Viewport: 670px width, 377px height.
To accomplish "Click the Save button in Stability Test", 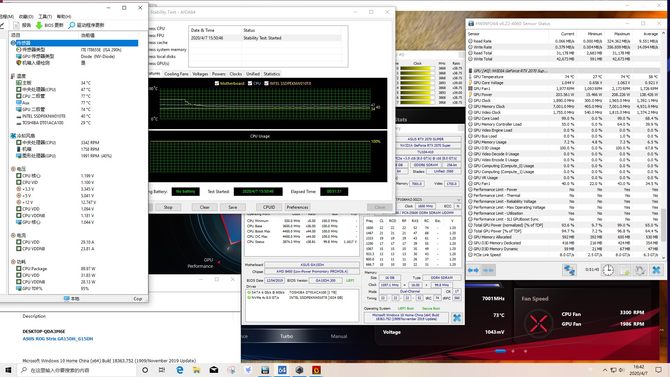I will [x=232, y=207].
